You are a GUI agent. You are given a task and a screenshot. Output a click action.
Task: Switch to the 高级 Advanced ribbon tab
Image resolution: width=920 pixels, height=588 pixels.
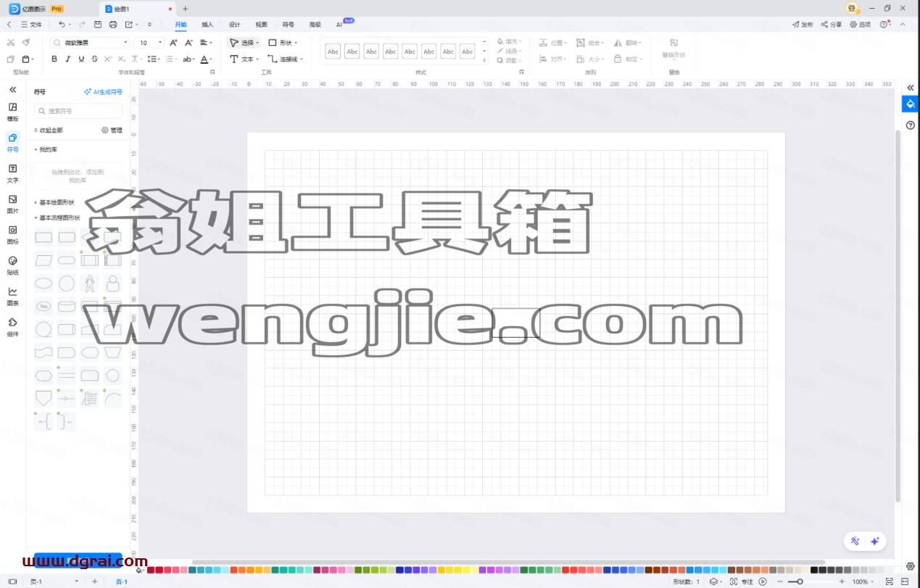pos(315,25)
